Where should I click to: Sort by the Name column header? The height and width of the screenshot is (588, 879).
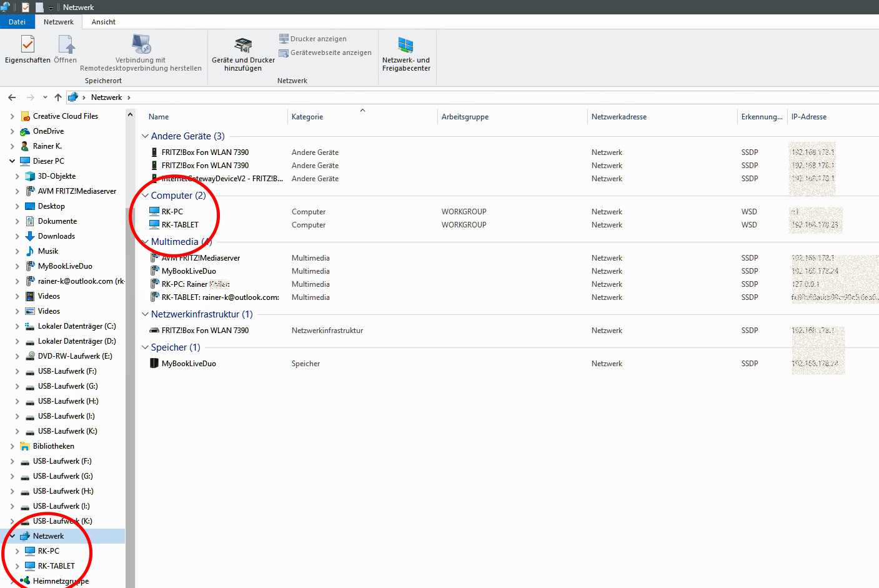pos(159,117)
